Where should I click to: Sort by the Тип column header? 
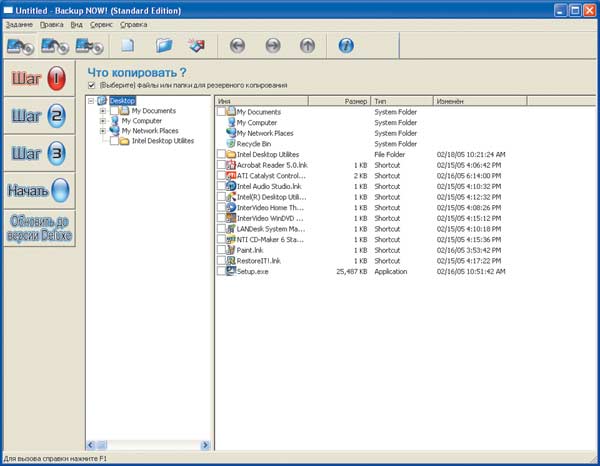tap(402, 101)
